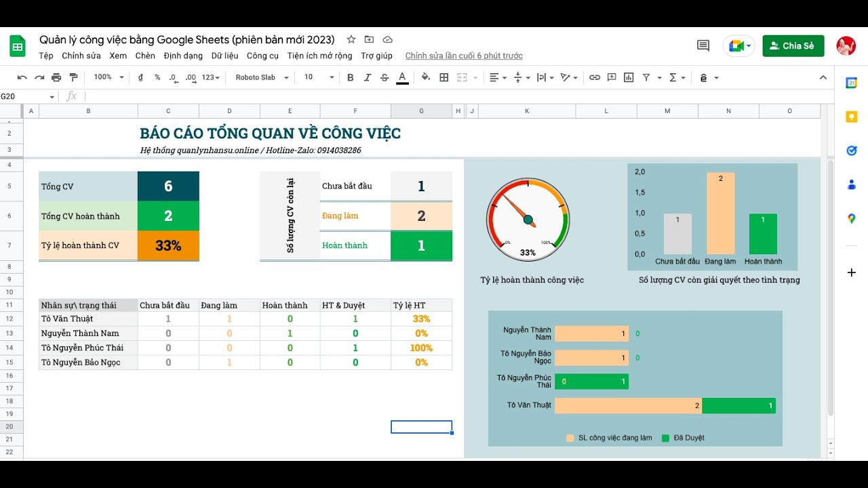Activate the paint format tool

coord(73,77)
